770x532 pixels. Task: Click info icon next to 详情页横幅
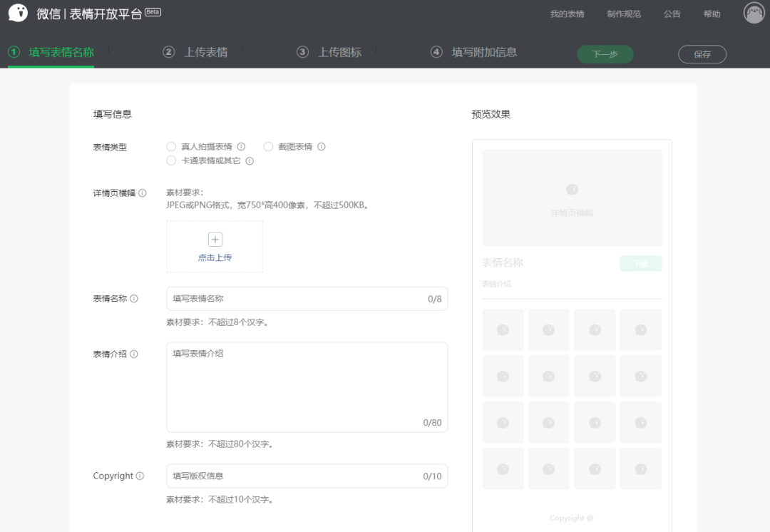(x=143, y=193)
